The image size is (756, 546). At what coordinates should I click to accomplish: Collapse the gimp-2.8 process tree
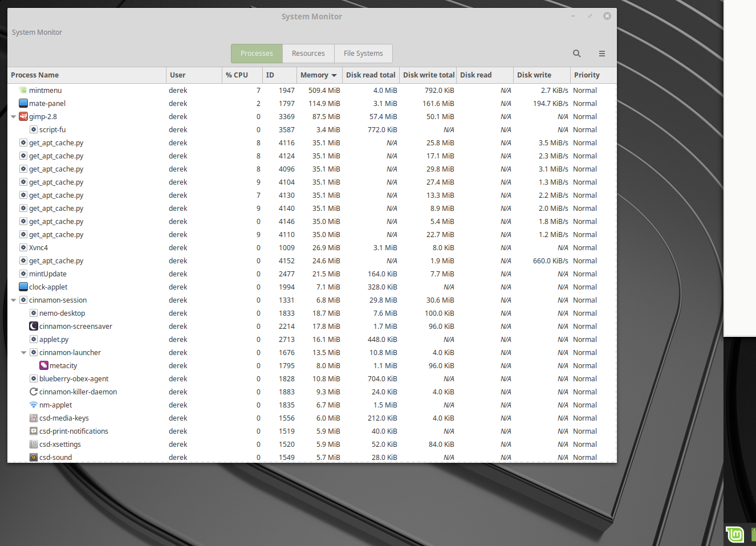13,117
